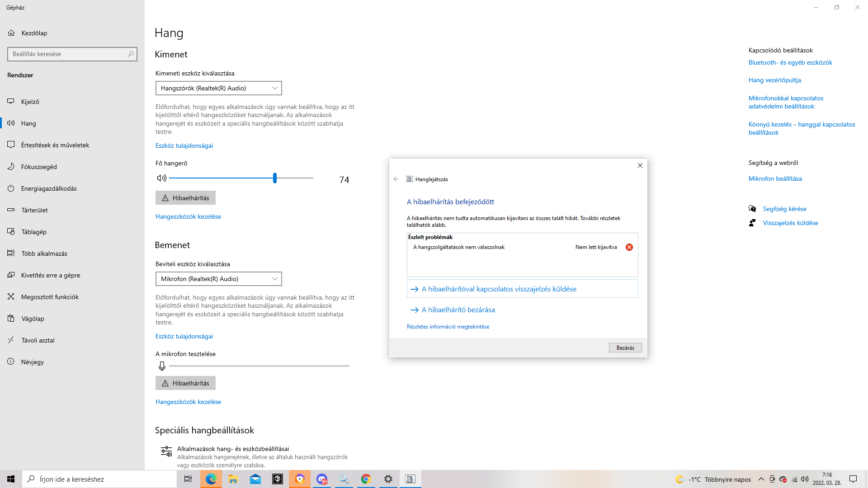Open Google Chrome from the taskbar
The width and height of the screenshot is (868, 488).
[366, 479]
